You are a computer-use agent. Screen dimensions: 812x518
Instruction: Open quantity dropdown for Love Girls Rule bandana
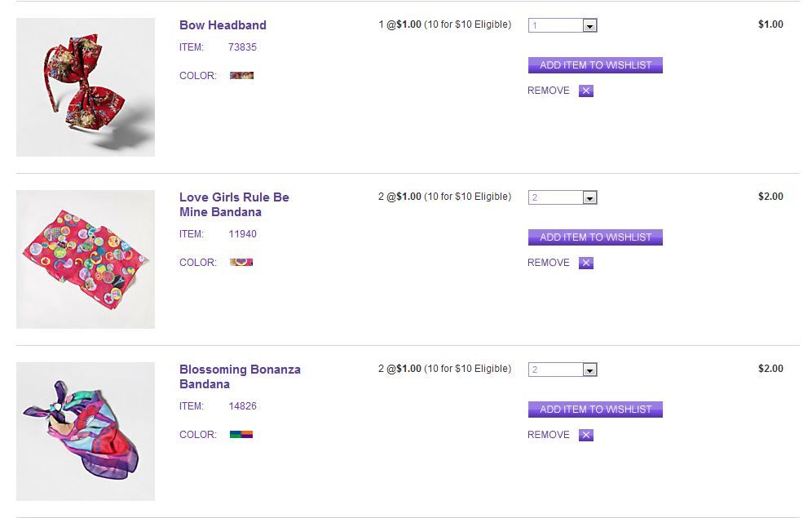(x=590, y=198)
